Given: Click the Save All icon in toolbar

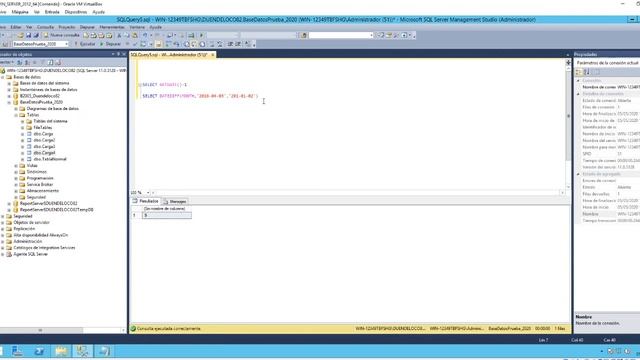Looking at the screenshot, I should point(36,36).
